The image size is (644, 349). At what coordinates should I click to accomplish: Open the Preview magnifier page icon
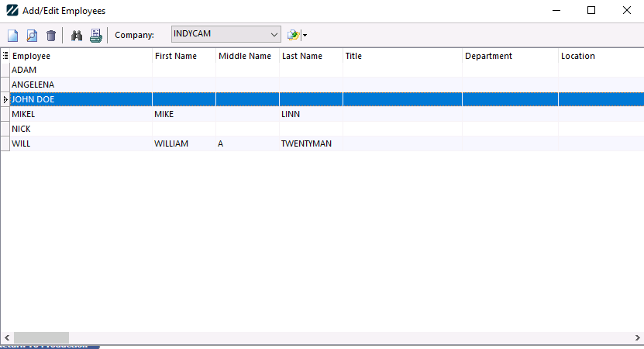(32, 35)
